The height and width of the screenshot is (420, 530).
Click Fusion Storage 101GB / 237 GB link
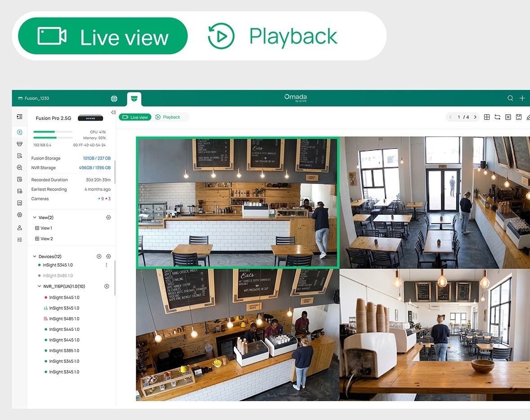[x=97, y=158]
